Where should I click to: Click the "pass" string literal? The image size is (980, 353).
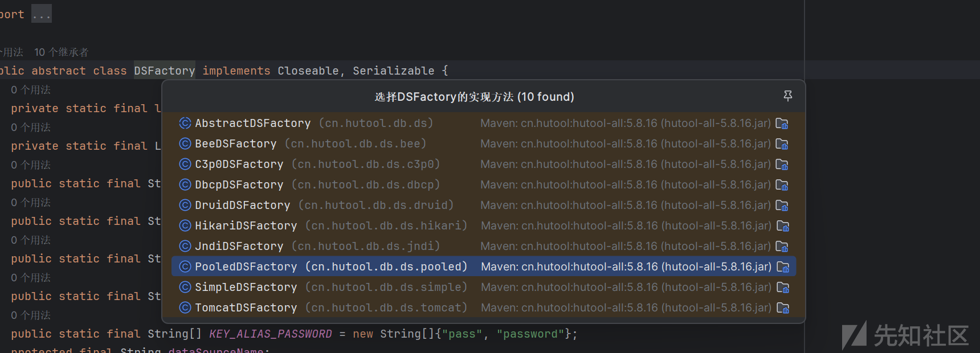462,334
